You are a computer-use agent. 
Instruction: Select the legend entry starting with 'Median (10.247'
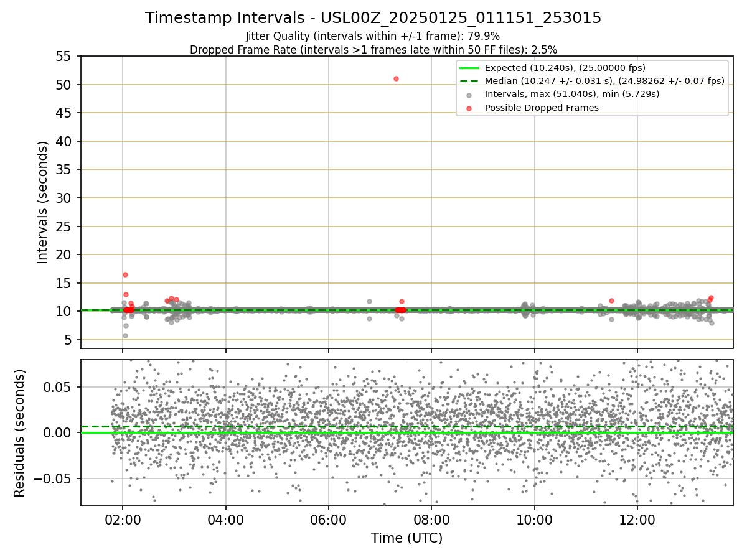click(x=604, y=81)
